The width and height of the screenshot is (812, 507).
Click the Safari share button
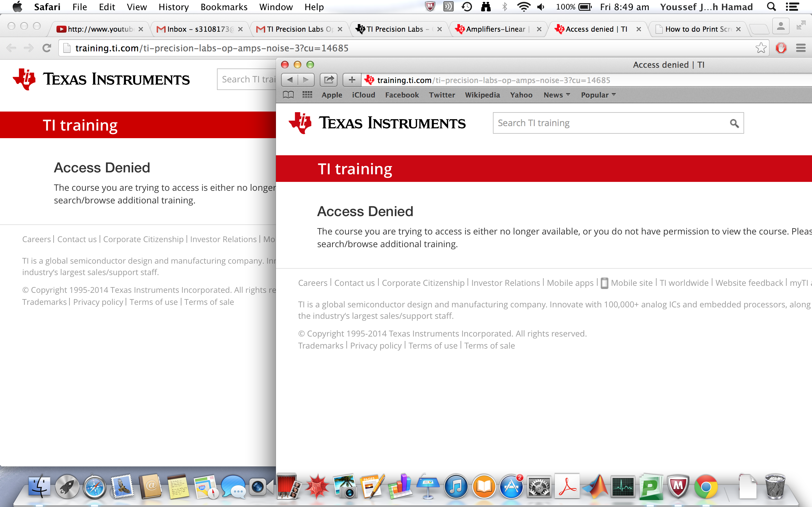[x=329, y=80]
